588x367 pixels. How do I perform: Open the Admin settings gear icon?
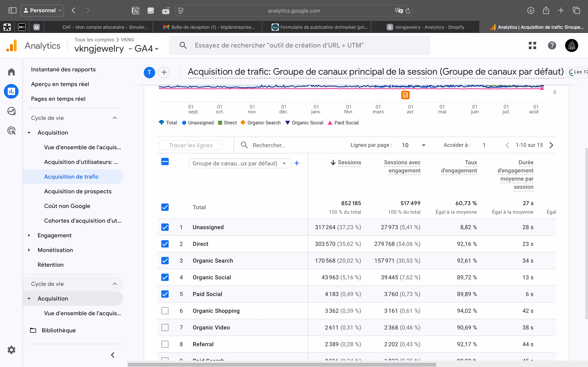(x=11, y=350)
